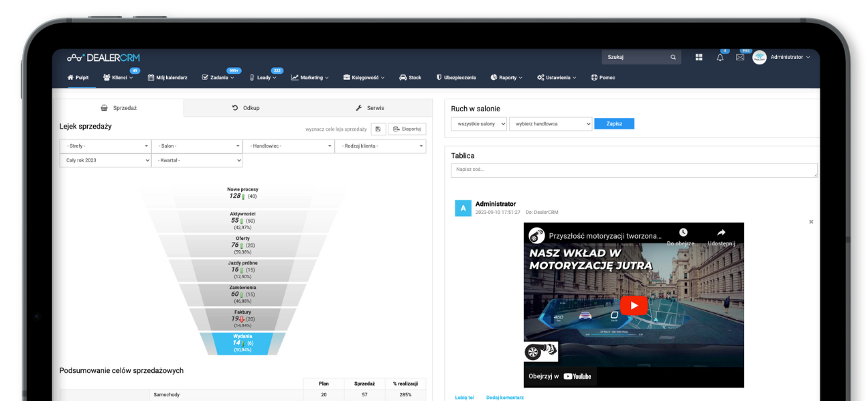Click the Administrator profile avatar
This screenshot has height=401, width=868.
pos(759,58)
